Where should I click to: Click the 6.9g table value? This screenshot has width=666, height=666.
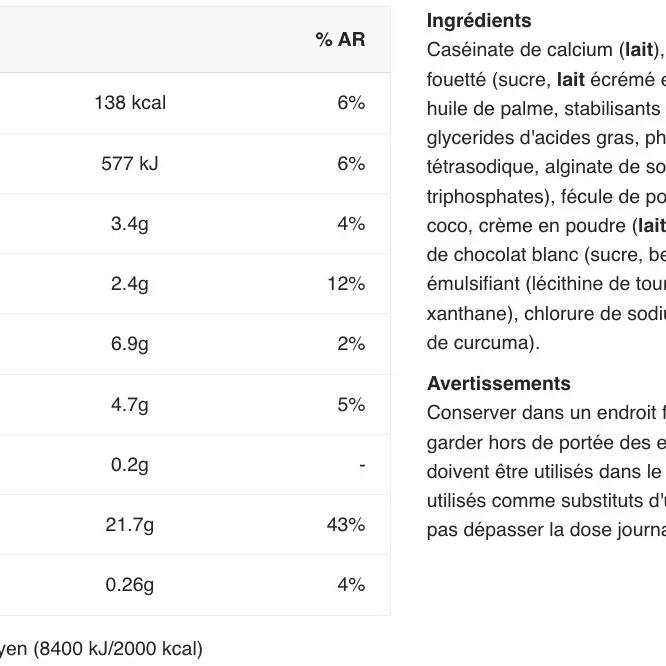tap(130, 345)
